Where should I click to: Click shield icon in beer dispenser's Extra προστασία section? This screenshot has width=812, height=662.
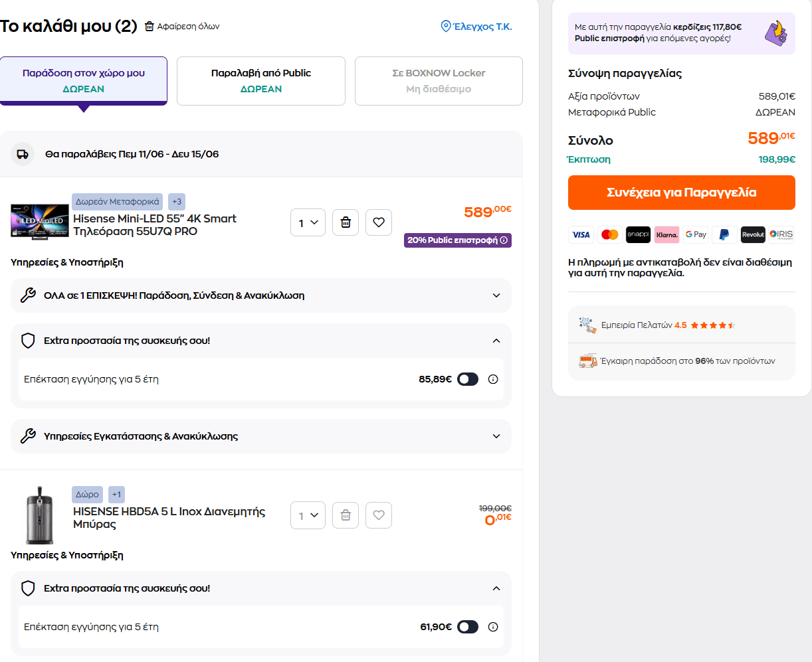pos(28,588)
